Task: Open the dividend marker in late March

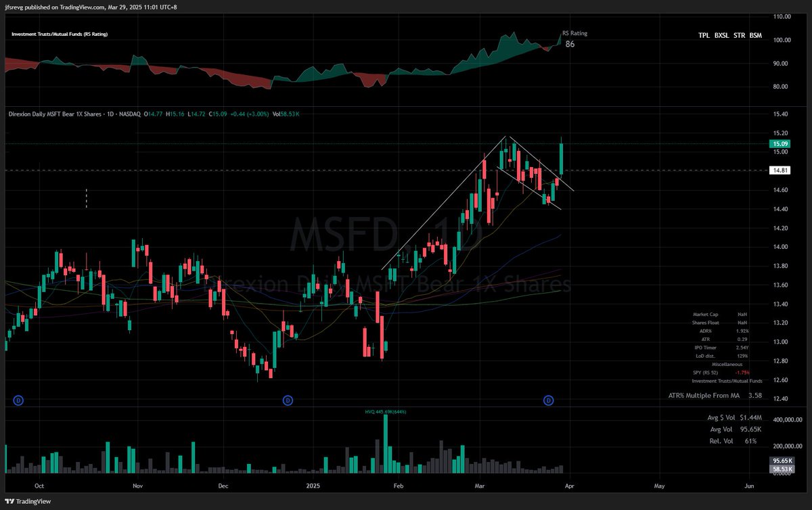Action: coord(549,401)
